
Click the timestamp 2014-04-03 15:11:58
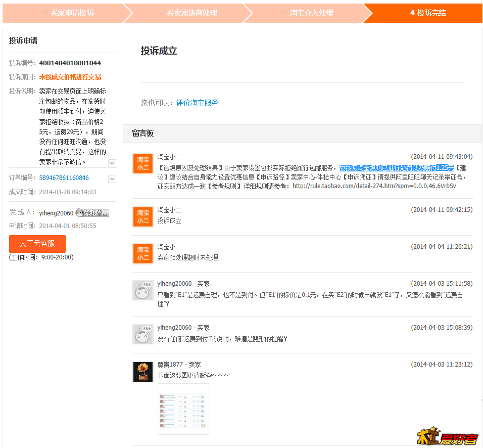click(x=442, y=284)
